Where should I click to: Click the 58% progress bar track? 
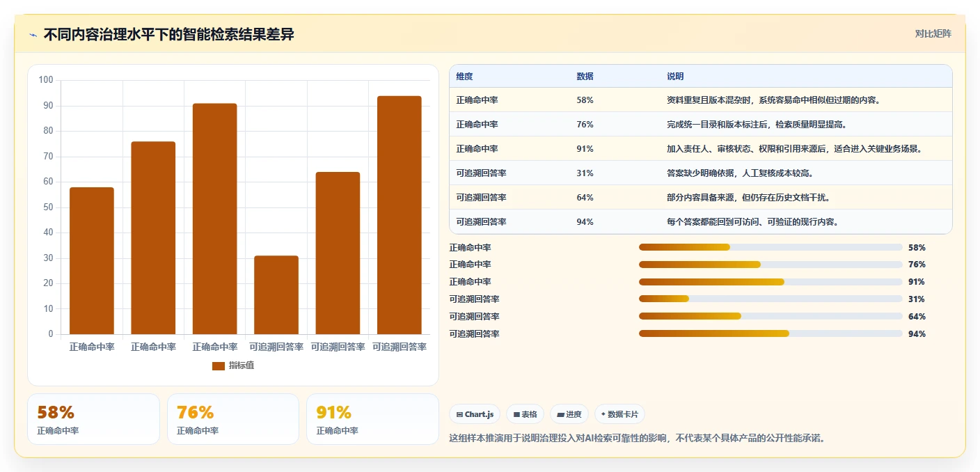770,247
